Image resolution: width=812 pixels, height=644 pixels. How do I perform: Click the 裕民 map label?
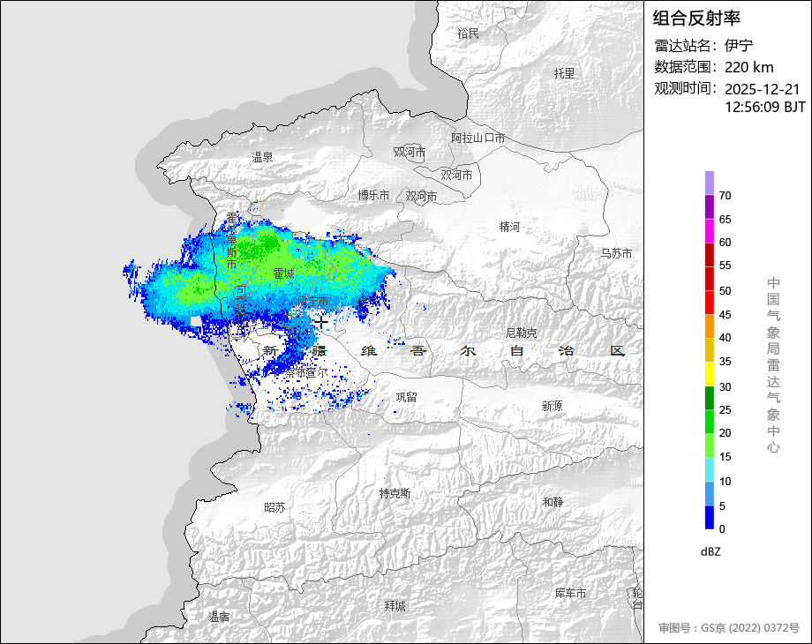point(468,34)
